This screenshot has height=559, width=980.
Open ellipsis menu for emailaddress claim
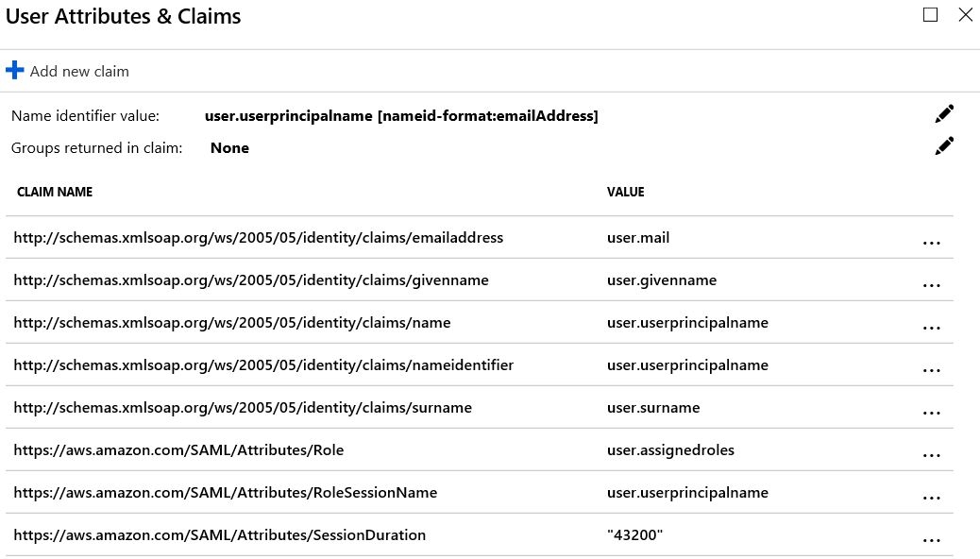pyautogui.click(x=931, y=243)
